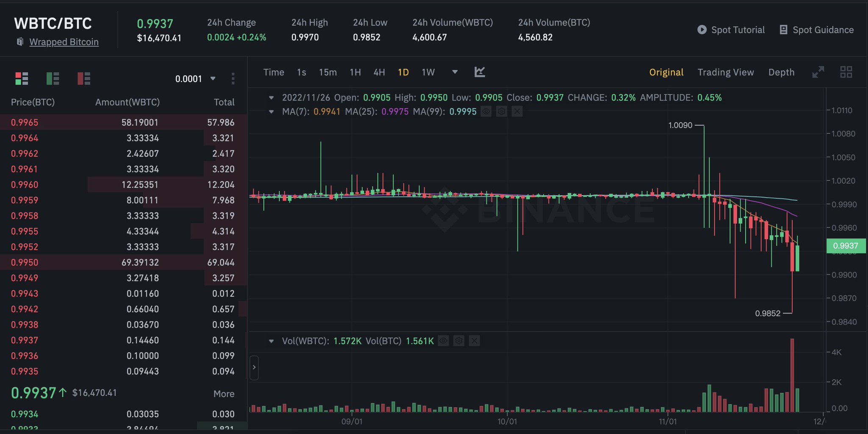The image size is (868, 434).
Task: Open the chart overlay indicator icon
Action: click(480, 72)
